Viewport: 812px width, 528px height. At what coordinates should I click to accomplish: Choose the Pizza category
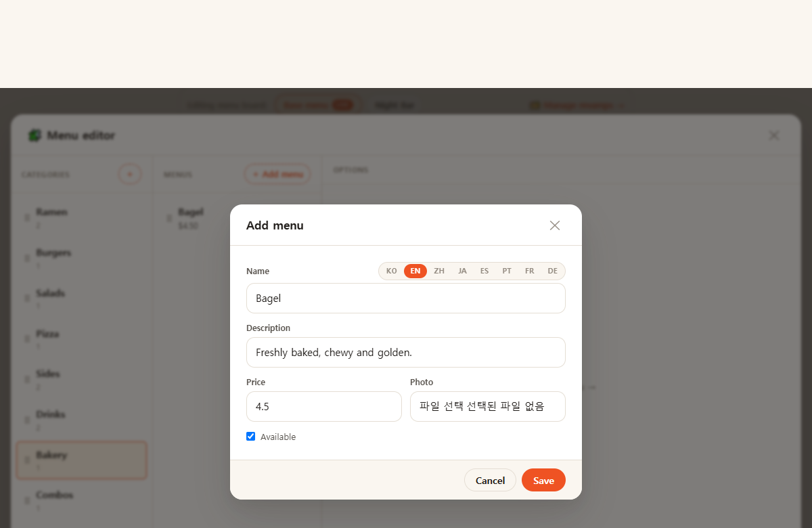[81, 338]
